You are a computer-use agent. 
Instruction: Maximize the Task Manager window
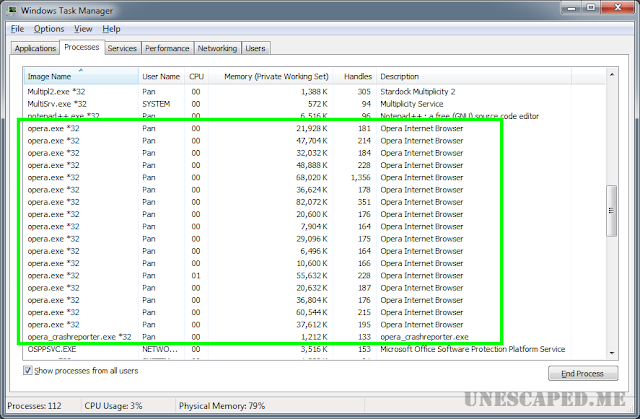click(x=591, y=7)
